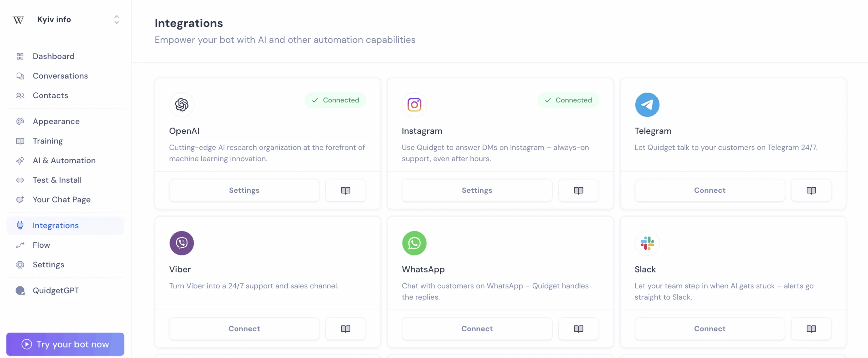Navigate to Flow page
This screenshot has height=358, width=868.
[x=41, y=245]
